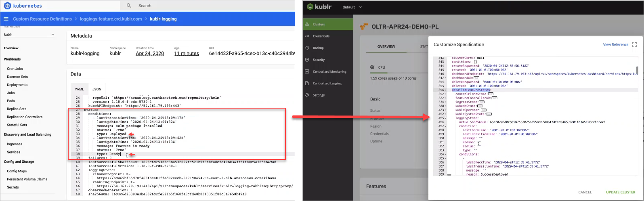Open Replica Sets in Kubernetes sidebar
This screenshot has width=644, height=201.
[17, 109]
